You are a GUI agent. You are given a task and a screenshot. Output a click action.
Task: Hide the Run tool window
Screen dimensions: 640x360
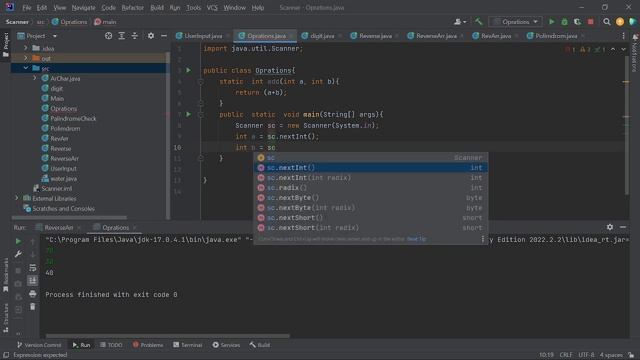(623, 227)
